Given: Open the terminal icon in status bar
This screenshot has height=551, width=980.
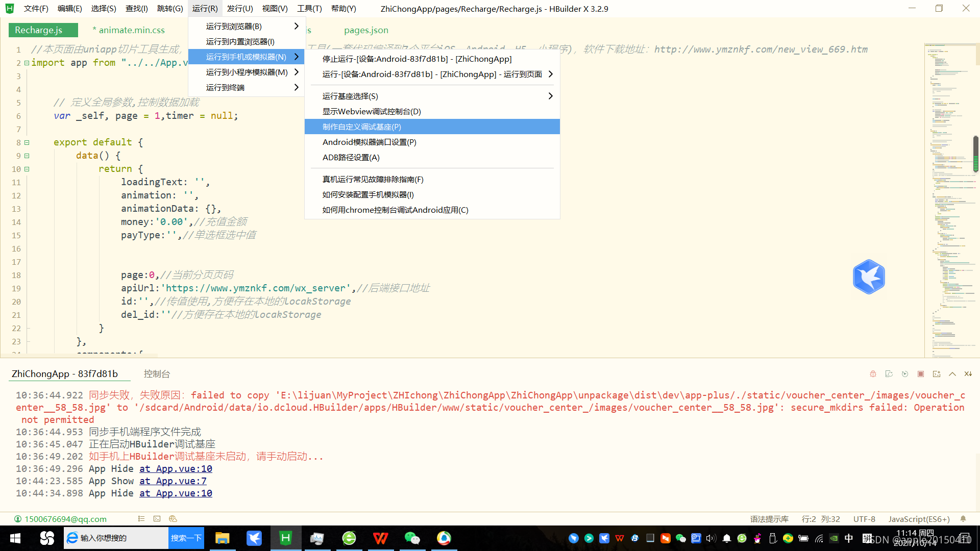Looking at the screenshot, I should point(157,519).
